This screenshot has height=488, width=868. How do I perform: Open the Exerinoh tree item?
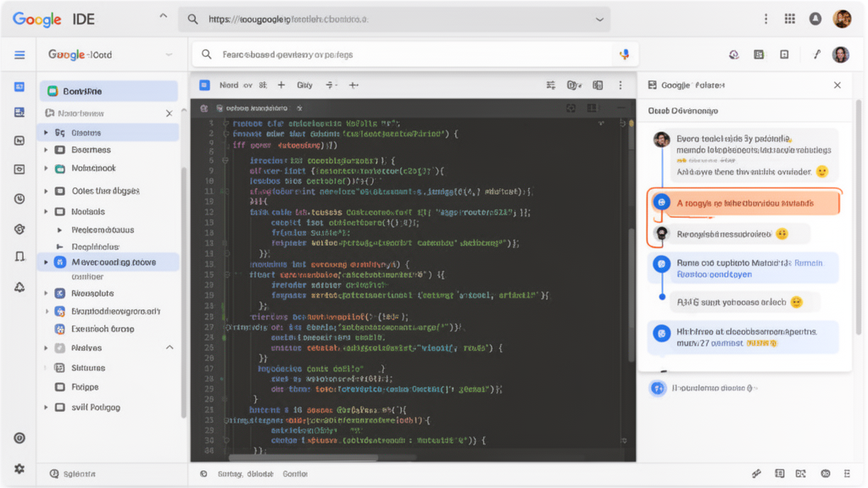103,329
